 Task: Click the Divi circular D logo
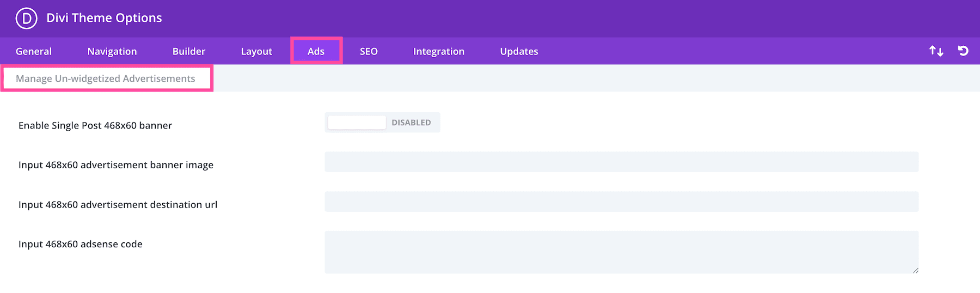(x=26, y=18)
